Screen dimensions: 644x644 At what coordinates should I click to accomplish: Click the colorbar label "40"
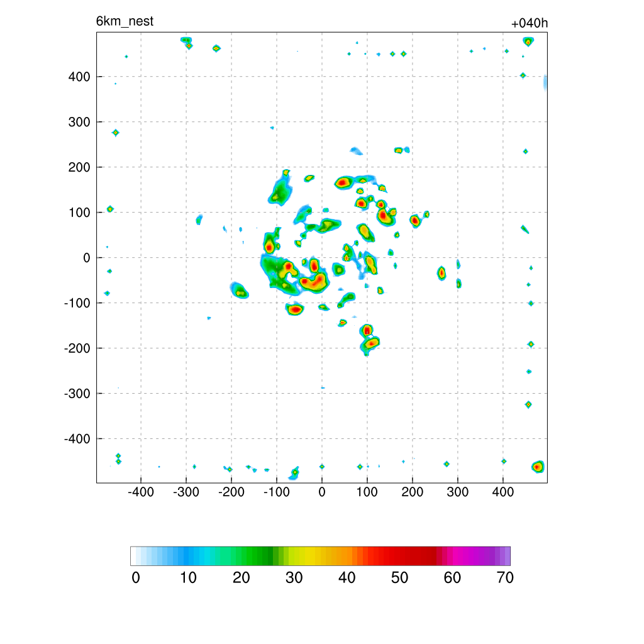347,578
